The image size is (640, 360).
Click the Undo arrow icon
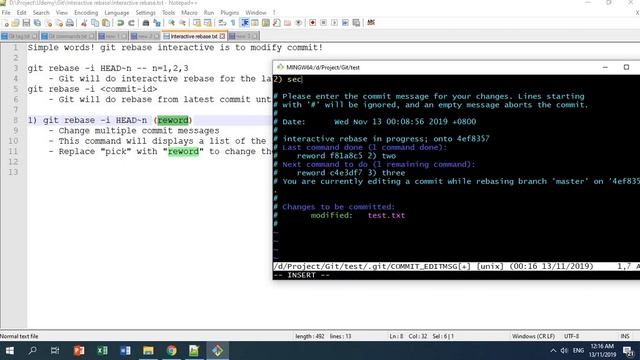click(x=120, y=23)
